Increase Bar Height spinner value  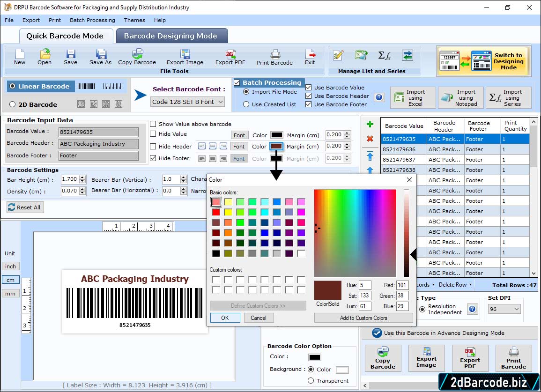[x=82, y=177]
